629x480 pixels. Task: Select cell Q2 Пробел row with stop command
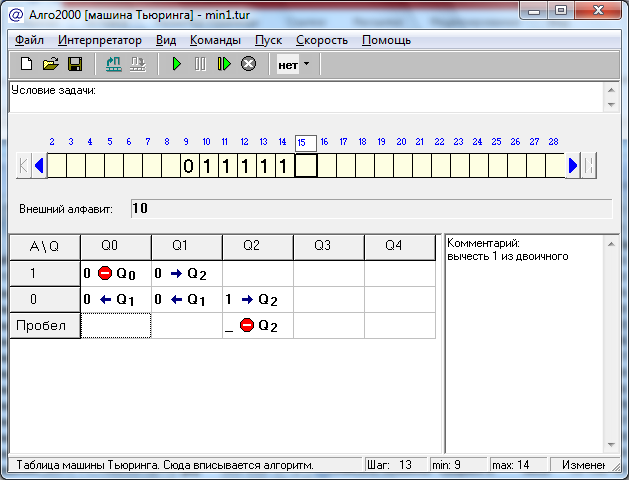pos(258,326)
